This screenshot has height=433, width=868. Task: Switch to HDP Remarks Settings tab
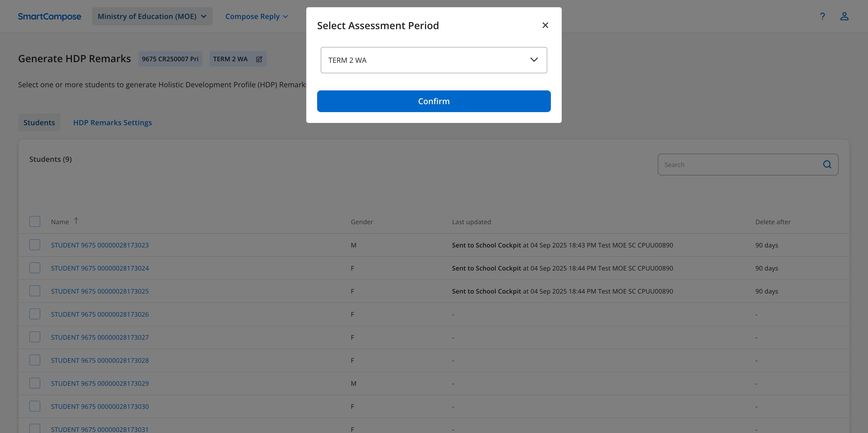(x=113, y=123)
